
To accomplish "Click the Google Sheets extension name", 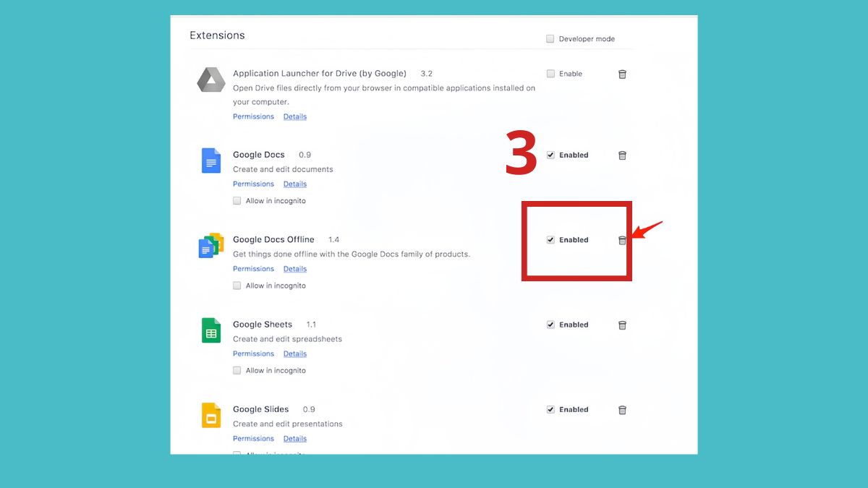I will pos(263,325).
